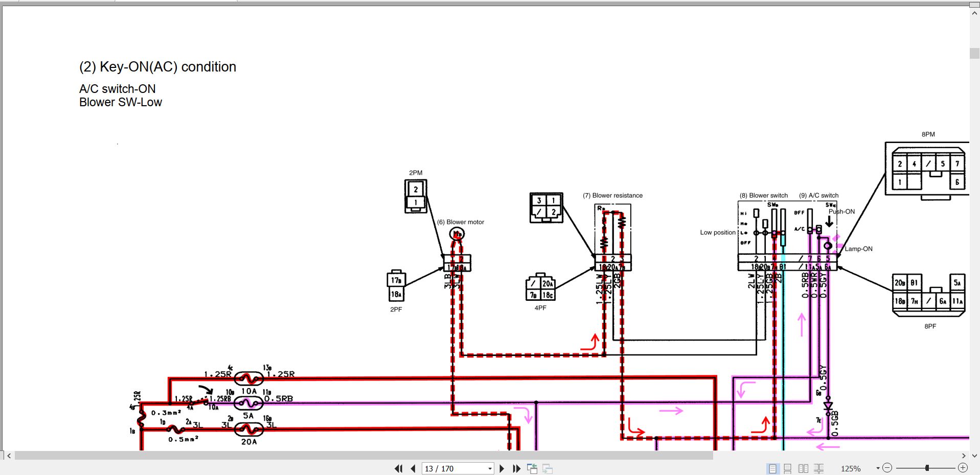Viewport: 980px width, 475px height.
Task: Switch to Single Page view mode
Action: coord(771,468)
